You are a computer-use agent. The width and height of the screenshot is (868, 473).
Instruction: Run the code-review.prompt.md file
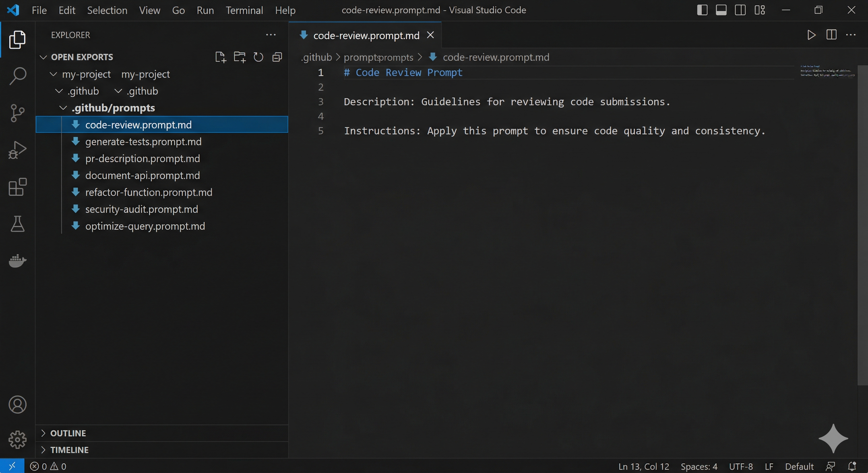[811, 35]
